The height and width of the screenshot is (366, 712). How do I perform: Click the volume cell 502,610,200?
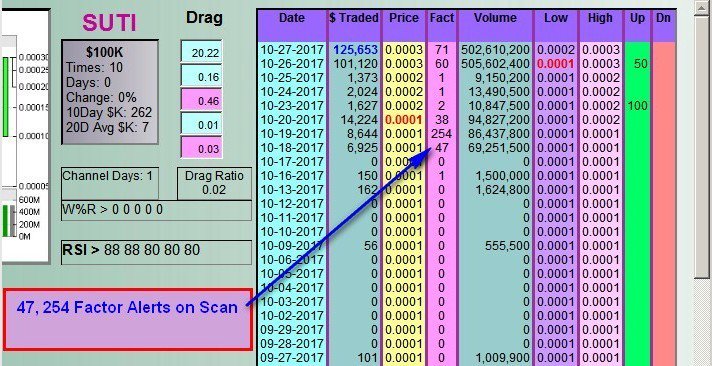click(495, 49)
